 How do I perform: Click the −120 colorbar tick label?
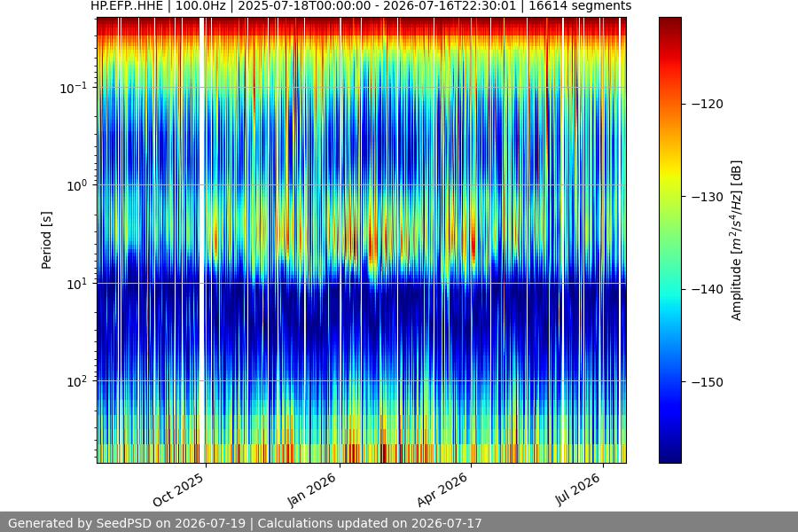click(x=708, y=104)
